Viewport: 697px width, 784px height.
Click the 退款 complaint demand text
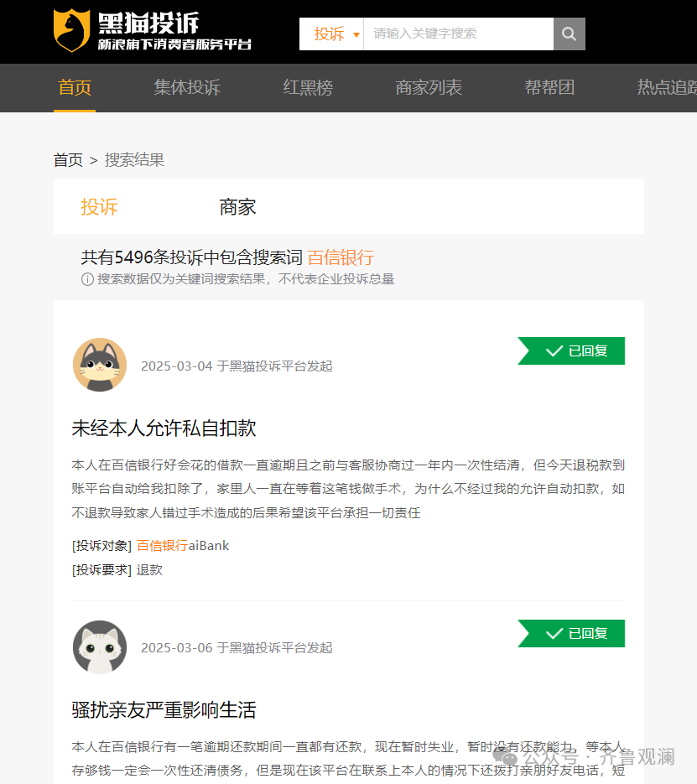(149, 570)
